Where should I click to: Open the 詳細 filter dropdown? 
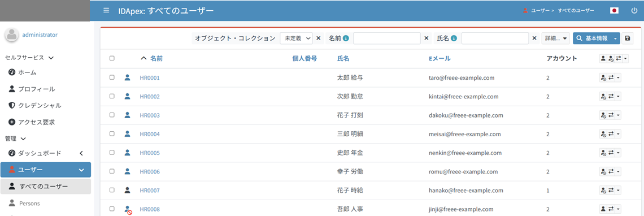556,38
